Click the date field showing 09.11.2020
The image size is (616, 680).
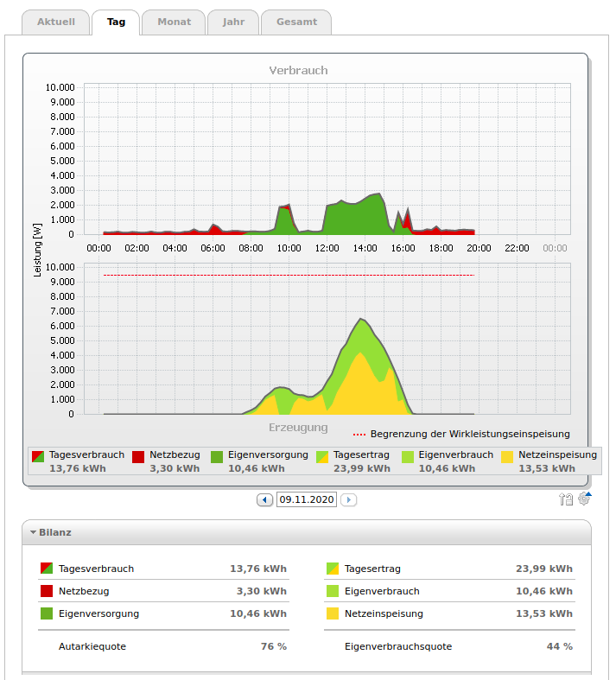306,499
